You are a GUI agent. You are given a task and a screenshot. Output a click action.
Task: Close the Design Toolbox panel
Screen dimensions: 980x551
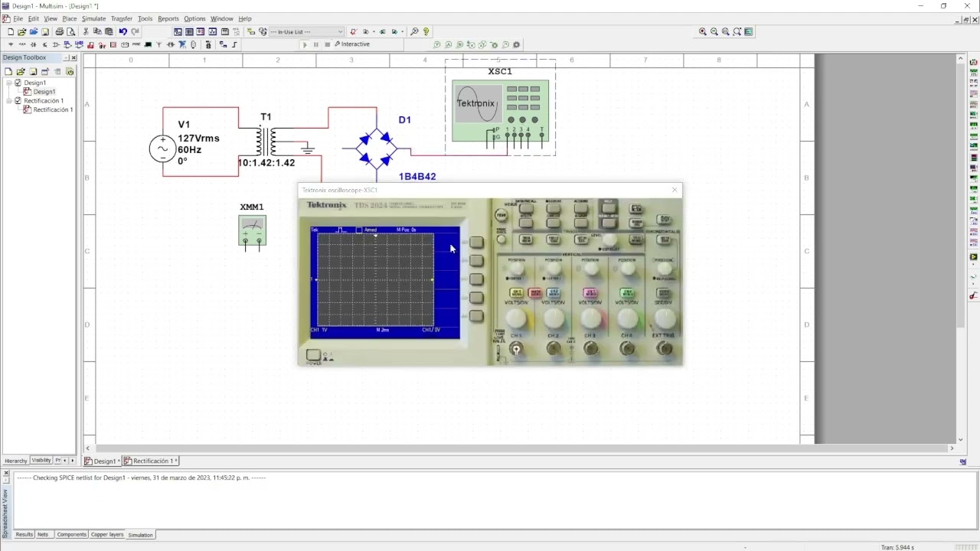point(73,57)
